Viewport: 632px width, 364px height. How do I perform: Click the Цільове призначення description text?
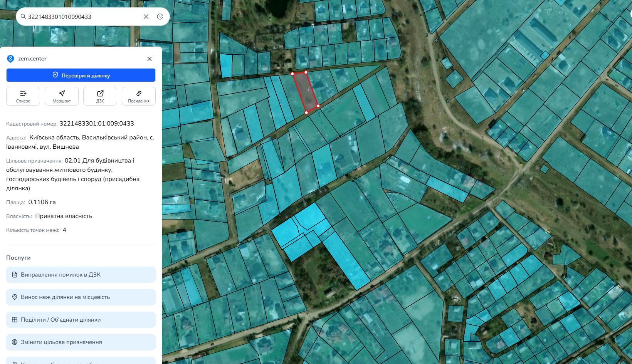pos(73,174)
